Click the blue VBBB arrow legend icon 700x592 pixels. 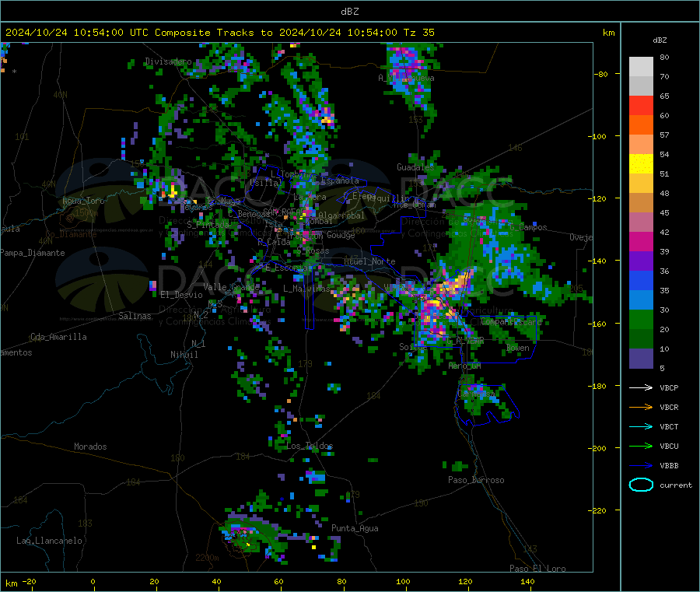pos(641,466)
